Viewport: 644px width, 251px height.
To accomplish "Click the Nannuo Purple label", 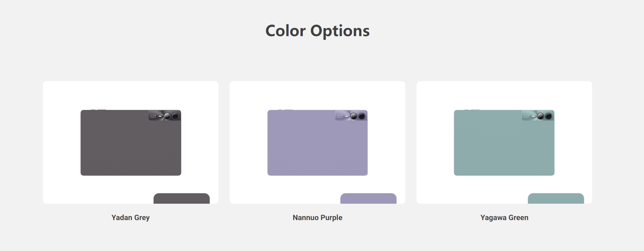I will [317, 217].
